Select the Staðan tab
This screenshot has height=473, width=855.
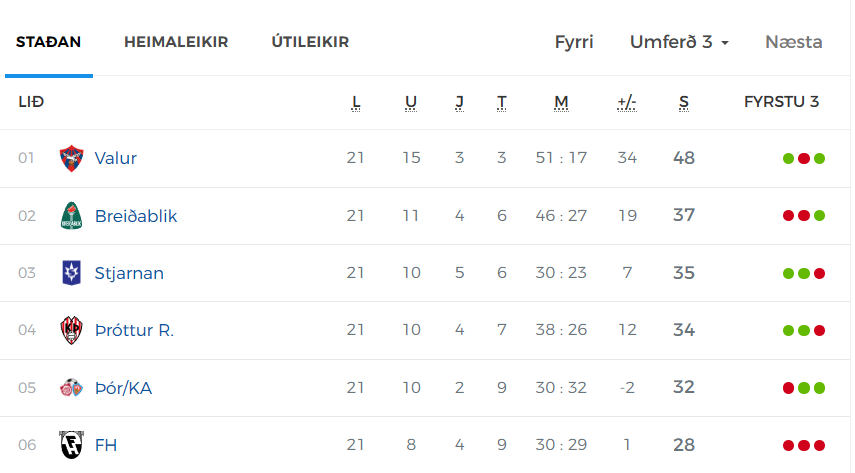click(x=49, y=42)
